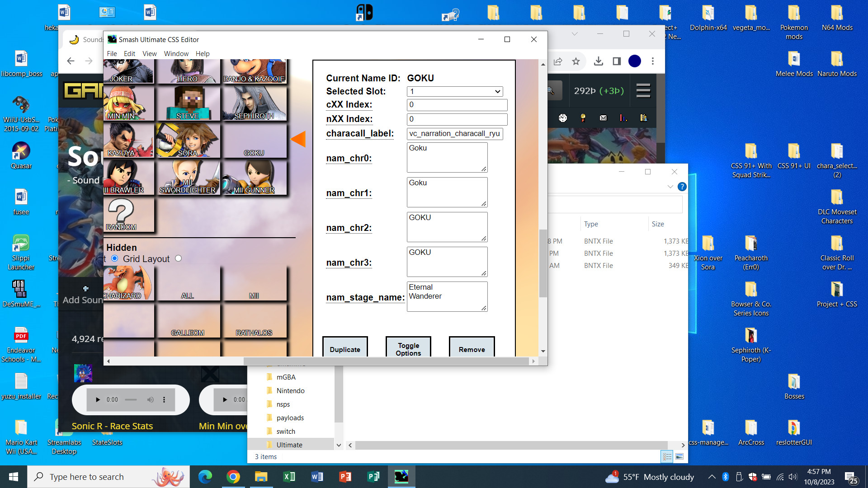Click the bar chart stats icon on GameBanana

click(x=623, y=118)
